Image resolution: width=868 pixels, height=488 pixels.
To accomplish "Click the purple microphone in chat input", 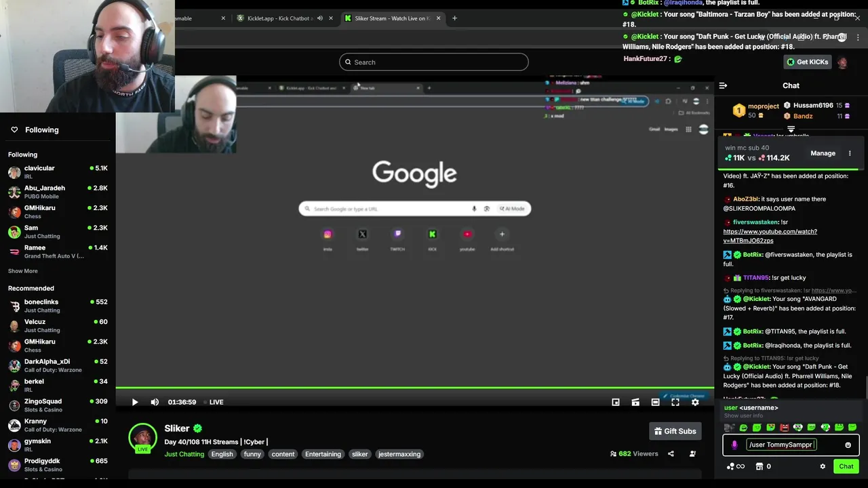I will [x=734, y=445].
